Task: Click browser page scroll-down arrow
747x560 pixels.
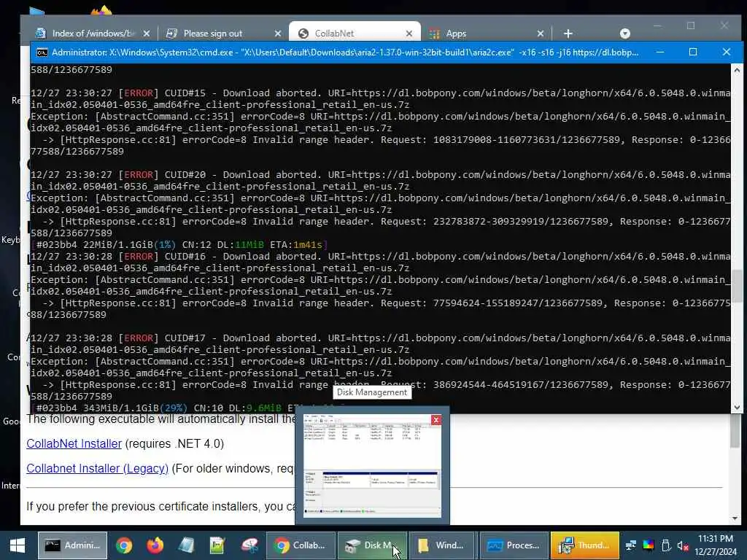Action: [735, 518]
